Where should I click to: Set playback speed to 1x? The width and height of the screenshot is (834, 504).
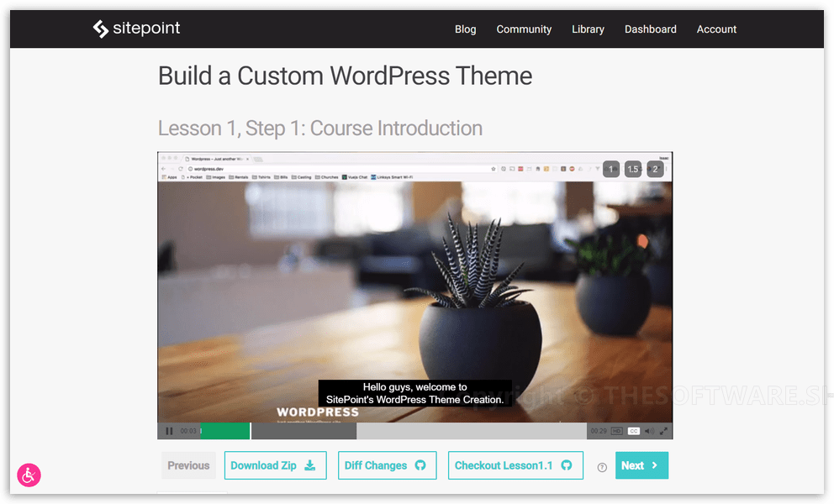(x=611, y=169)
